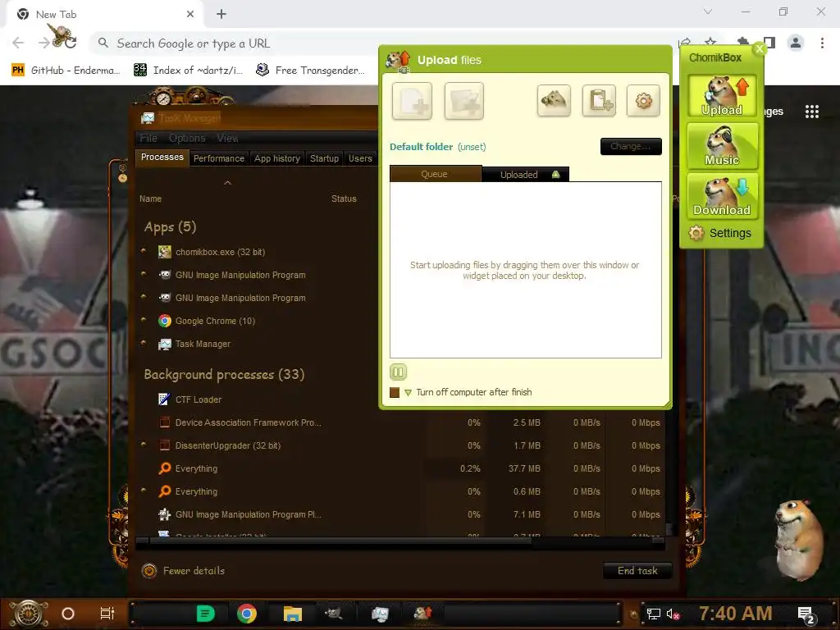The image size is (840, 630).
Task: Expand the DissenterUpgrader (32 bit) row
Action: [x=144, y=445]
